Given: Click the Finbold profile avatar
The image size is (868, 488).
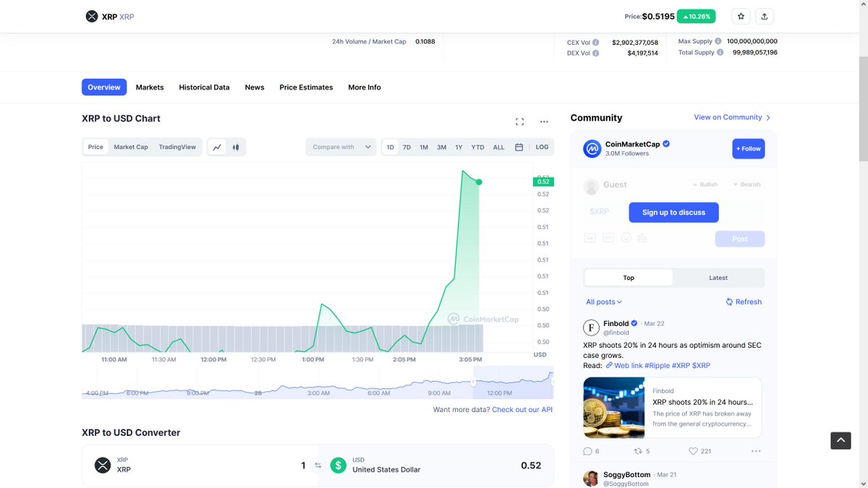Looking at the screenshot, I should 591,328.
